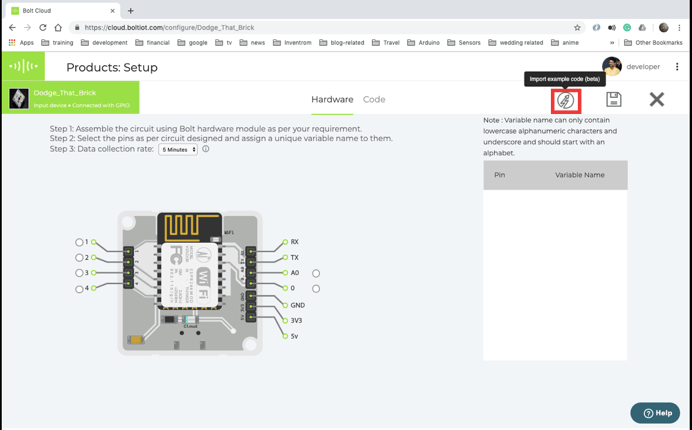The image size is (692, 430).
Task: Save the product configuration with floppy icon
Action: (x=613, y=99)
